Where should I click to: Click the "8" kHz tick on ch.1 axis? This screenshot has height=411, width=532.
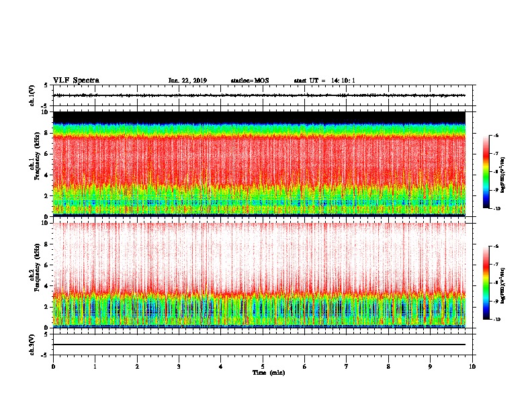(x=47, y=133)
